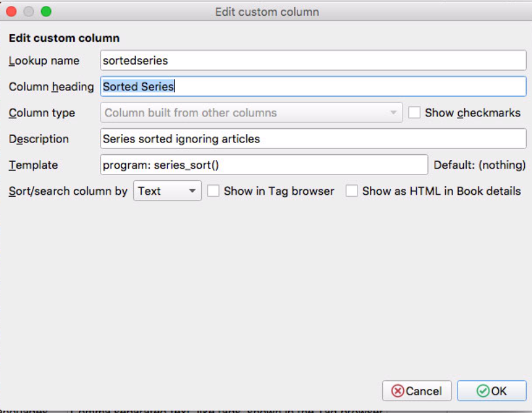Screen dimensions: 532x413
Task: Open the Column type dropdown
Action: 252,112
